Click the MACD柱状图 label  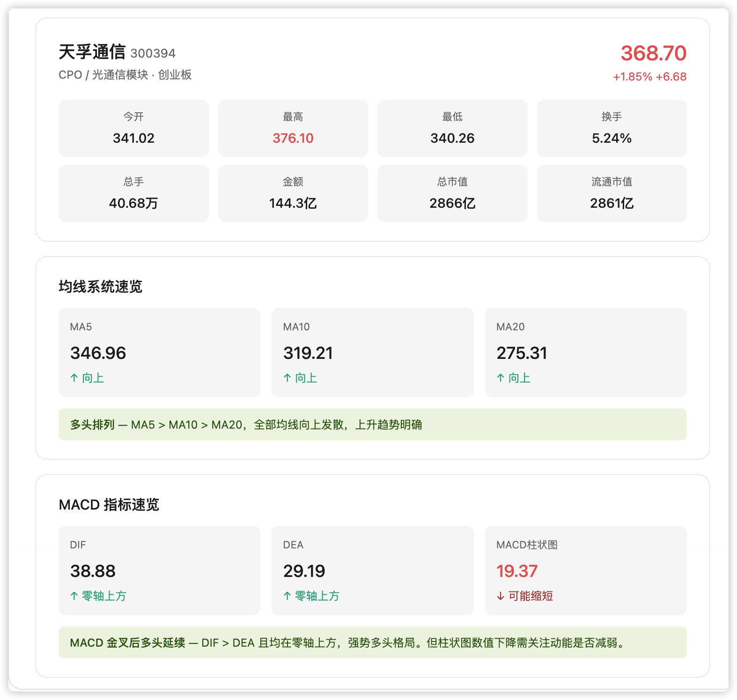527,545
